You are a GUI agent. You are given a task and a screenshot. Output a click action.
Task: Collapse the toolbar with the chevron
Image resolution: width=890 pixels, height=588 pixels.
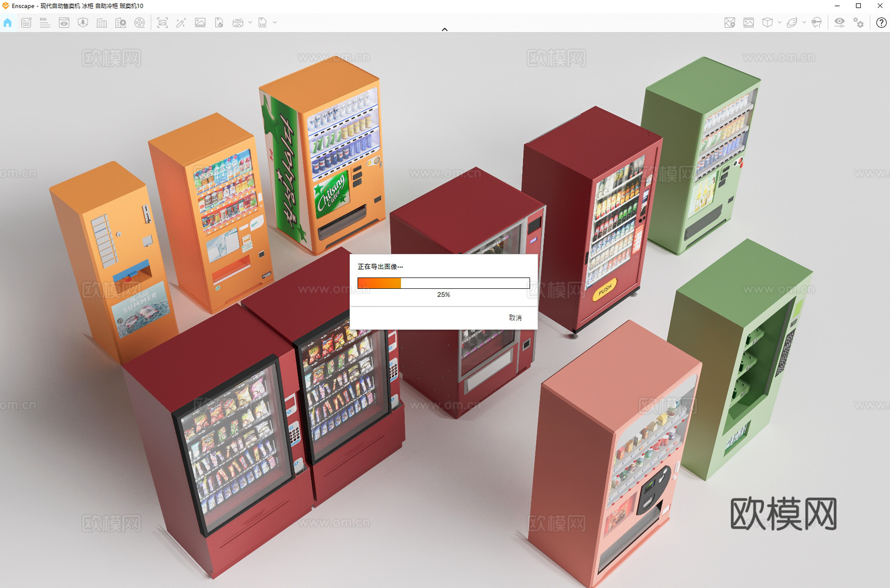pos(445,30)
